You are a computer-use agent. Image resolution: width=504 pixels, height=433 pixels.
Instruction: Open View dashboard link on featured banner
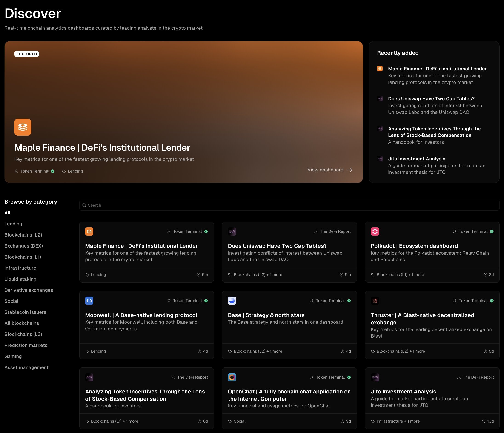coord(325,170)
